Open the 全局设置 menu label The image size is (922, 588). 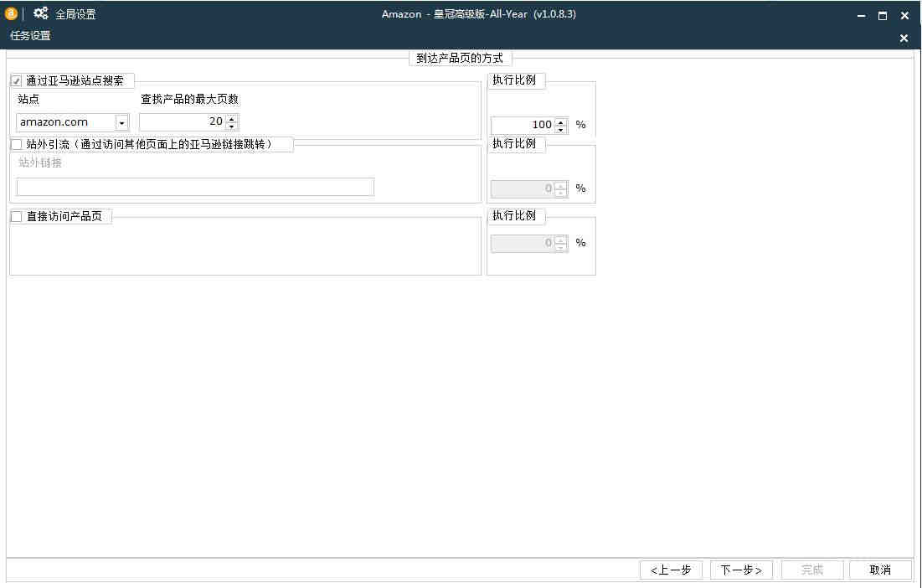pyautogui.click(x=75, y=14)
